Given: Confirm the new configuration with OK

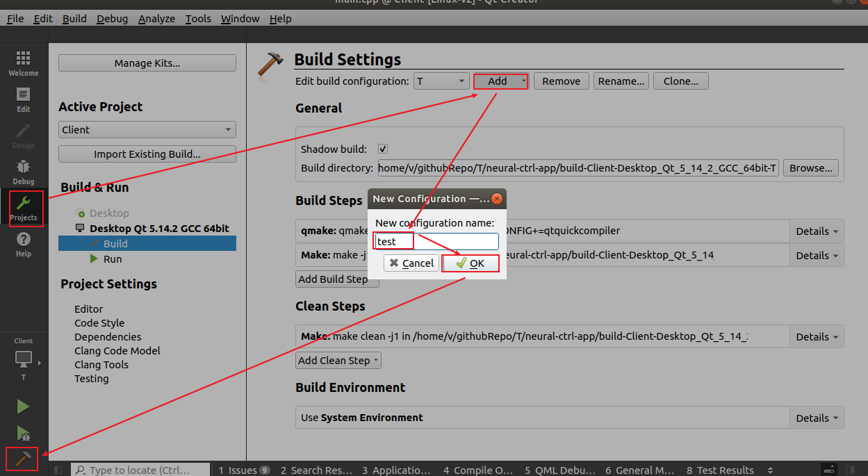Looking at the screenshot, I should [x=470, y=263].
